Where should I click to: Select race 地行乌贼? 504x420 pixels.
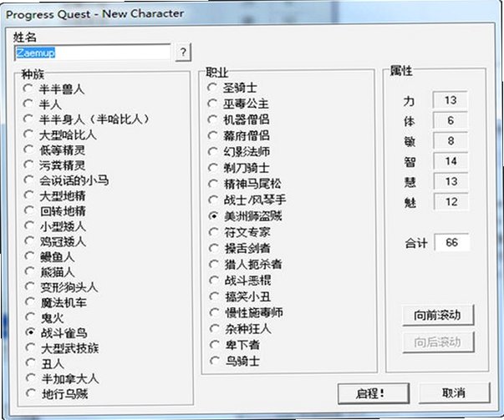point(57,393)
